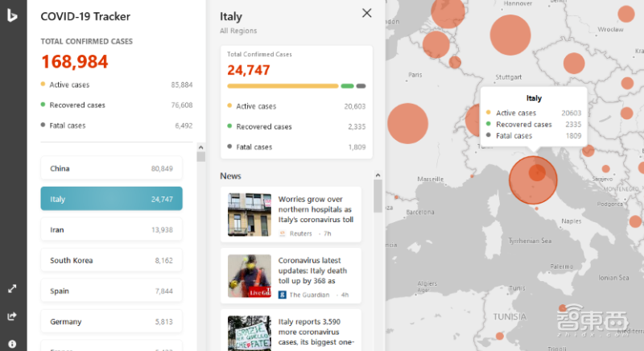Click the share icon in left sidebar

click(x=13, y=316)
